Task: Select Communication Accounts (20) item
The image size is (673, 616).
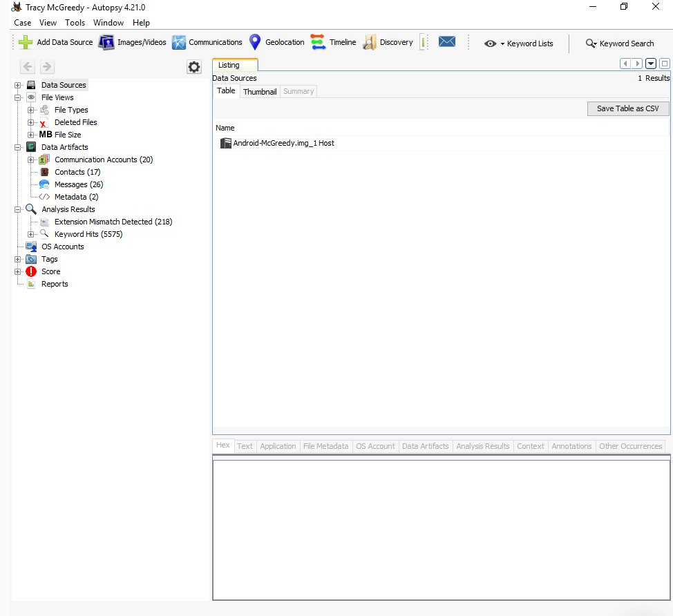Action: (104, 160)
